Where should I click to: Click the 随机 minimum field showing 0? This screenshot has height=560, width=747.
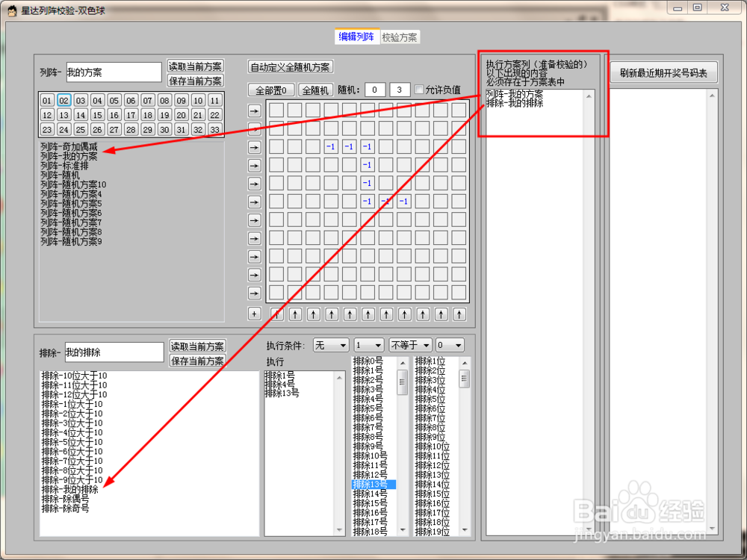pos(375,90)
